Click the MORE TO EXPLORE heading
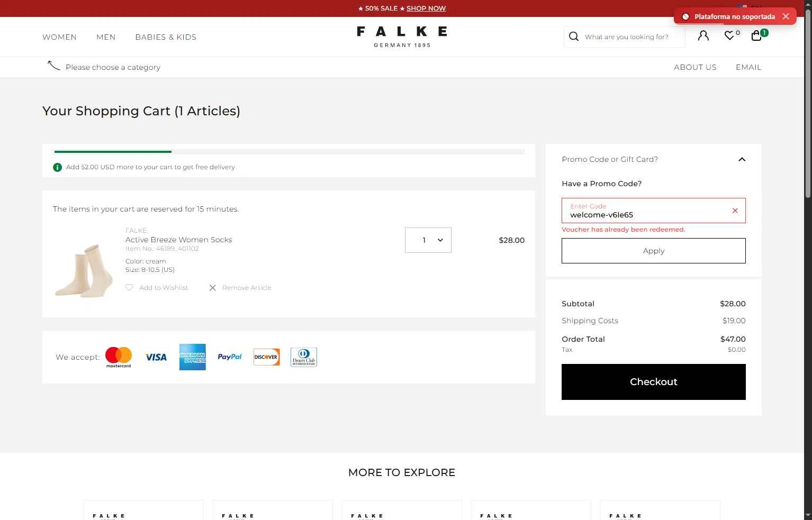812x520 pixels. pyautogui.click(x=402, y=472)
